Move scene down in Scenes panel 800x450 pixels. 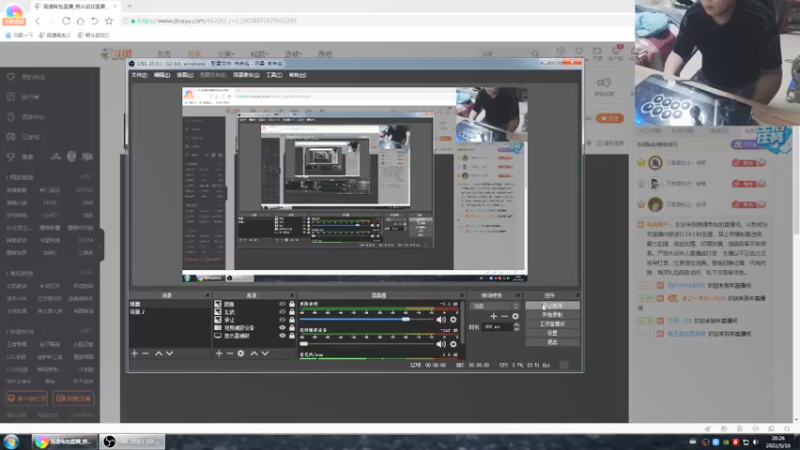pos(169,353)
